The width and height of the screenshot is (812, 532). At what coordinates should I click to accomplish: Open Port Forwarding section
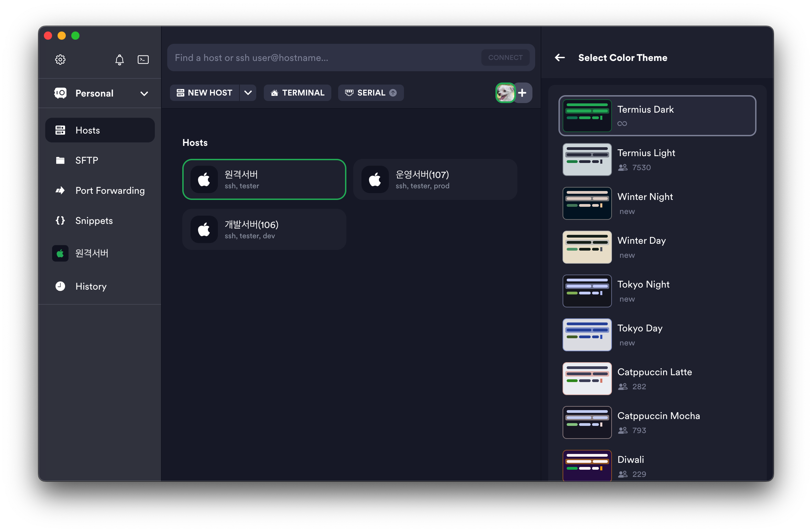tap(110, 190)
